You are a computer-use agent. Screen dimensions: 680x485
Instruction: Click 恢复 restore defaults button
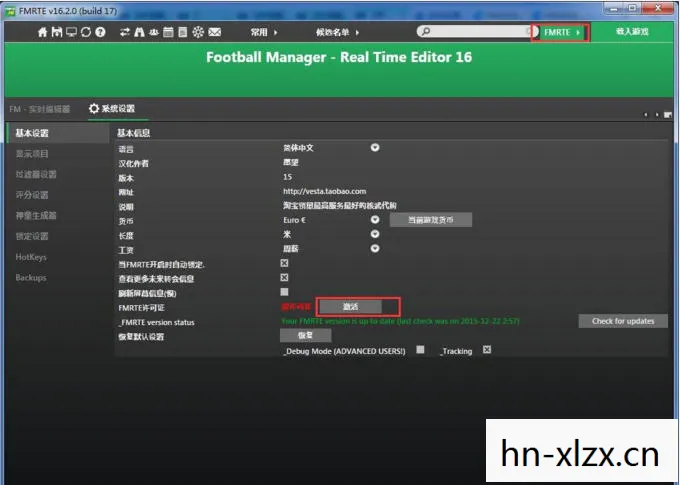tap(305, 335)
